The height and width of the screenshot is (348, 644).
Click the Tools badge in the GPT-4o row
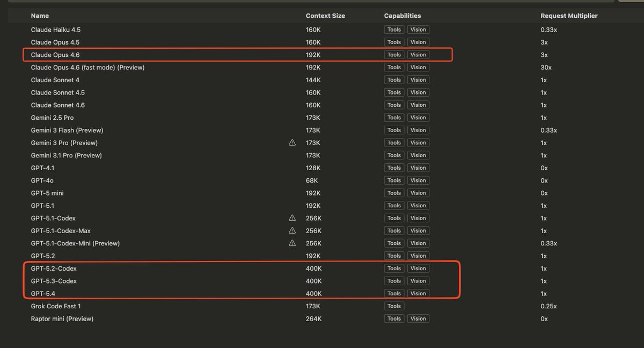[394, 180]
